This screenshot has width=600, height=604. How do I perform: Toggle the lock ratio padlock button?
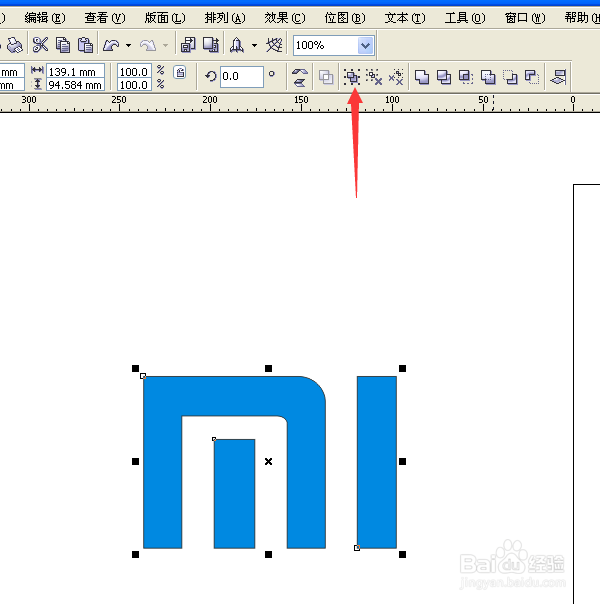coord(180,72)
